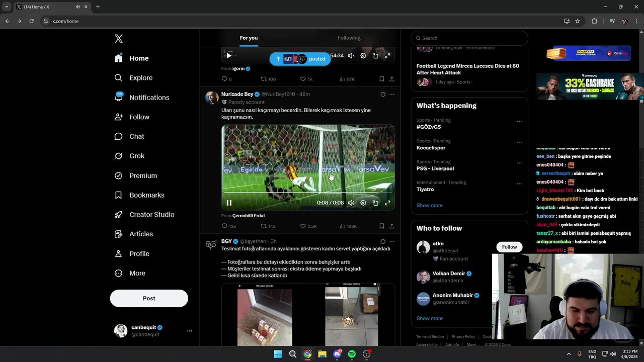Open Windows Start menu

pos(278,354)
